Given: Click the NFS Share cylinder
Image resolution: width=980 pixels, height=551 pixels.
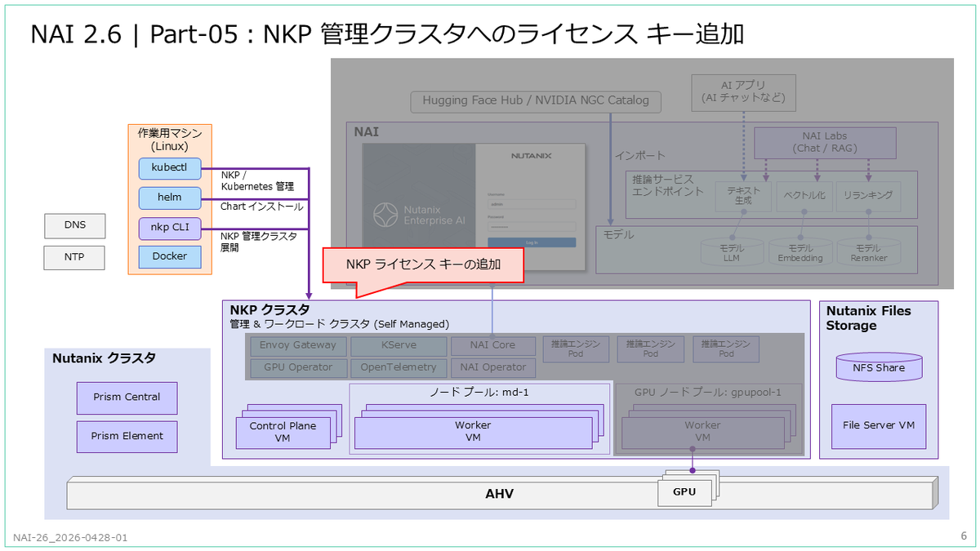Looking at the screenshot, I should (879, 367).
